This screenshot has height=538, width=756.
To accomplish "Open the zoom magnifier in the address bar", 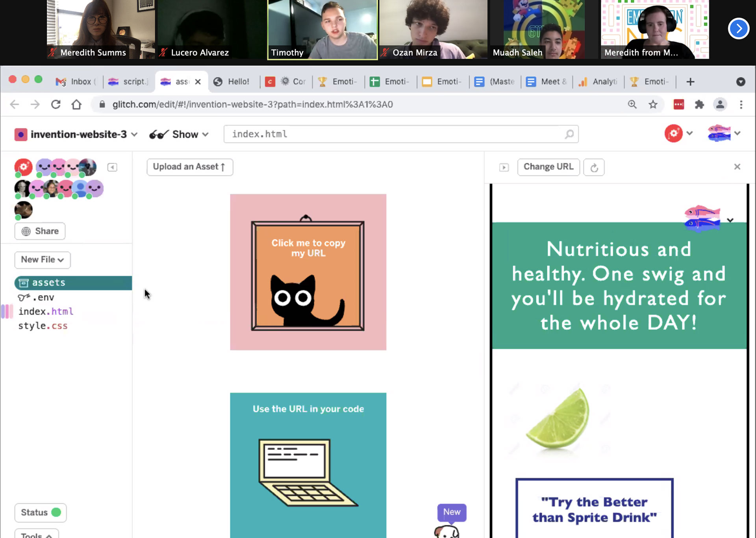I will click(632, 104).
